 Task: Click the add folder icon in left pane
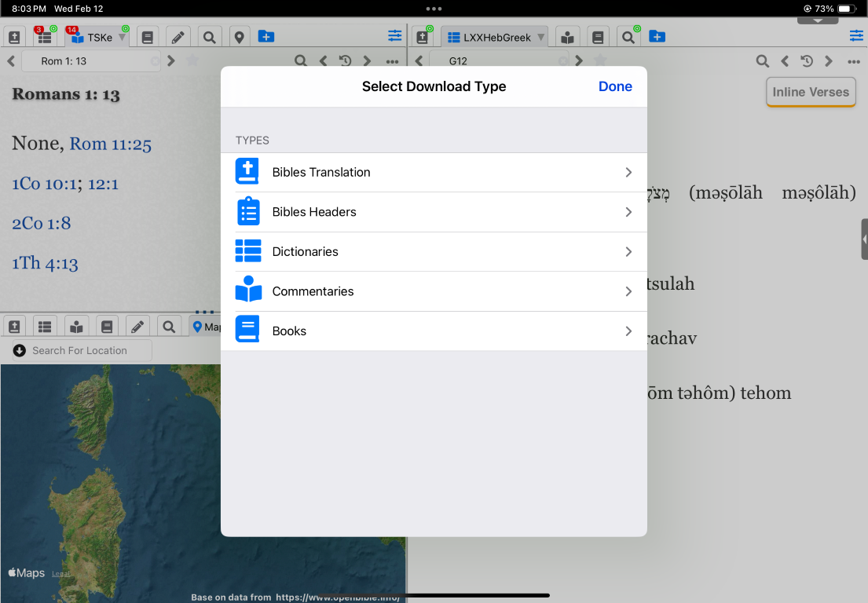click(x=266, y=37)
